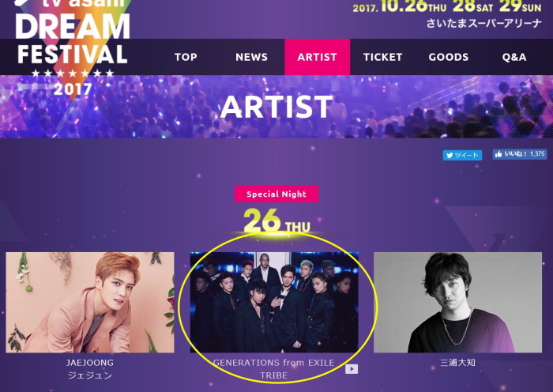553x392 pixels.
Task: Go to the TICKET page
Action: pyautogui.click(x=382, y=57)
